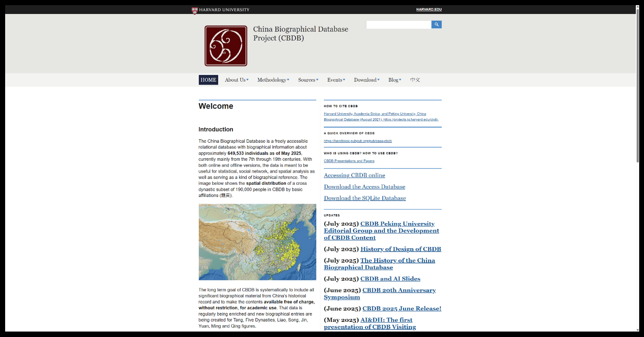The width and height of the screenshot is (644, 337).
Task: Open the Methodology dropdown menu
Action: (x=273, y=80)
